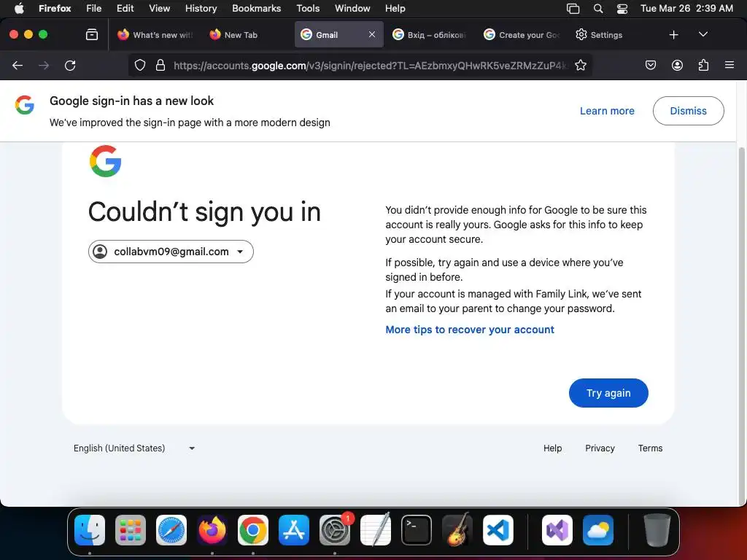Image resolution: width=747 pixels, height=560 pixels.
Task: Click Firefox icon in the Dock
Action: coord(212,530)
